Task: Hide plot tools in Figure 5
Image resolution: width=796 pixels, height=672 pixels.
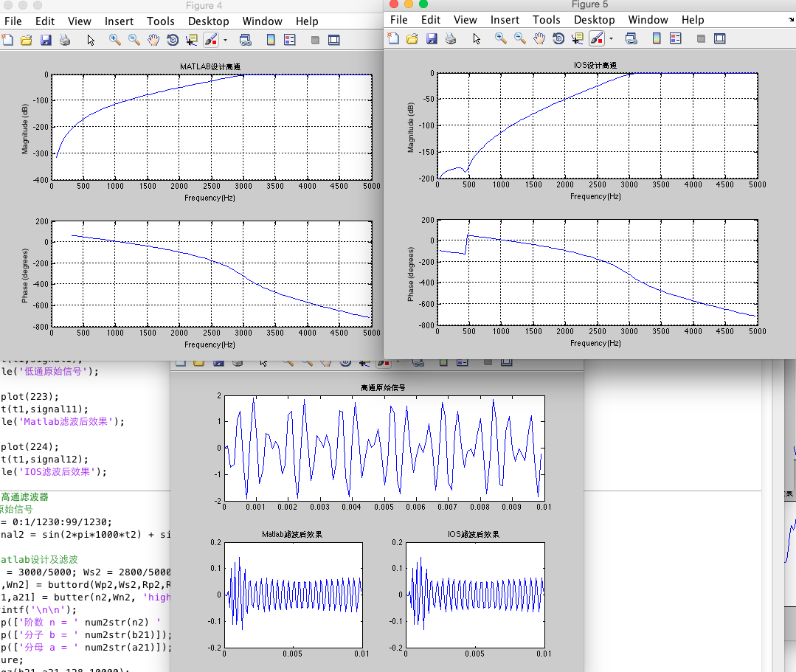Action: pyautogui.click(x=701, y=38)
